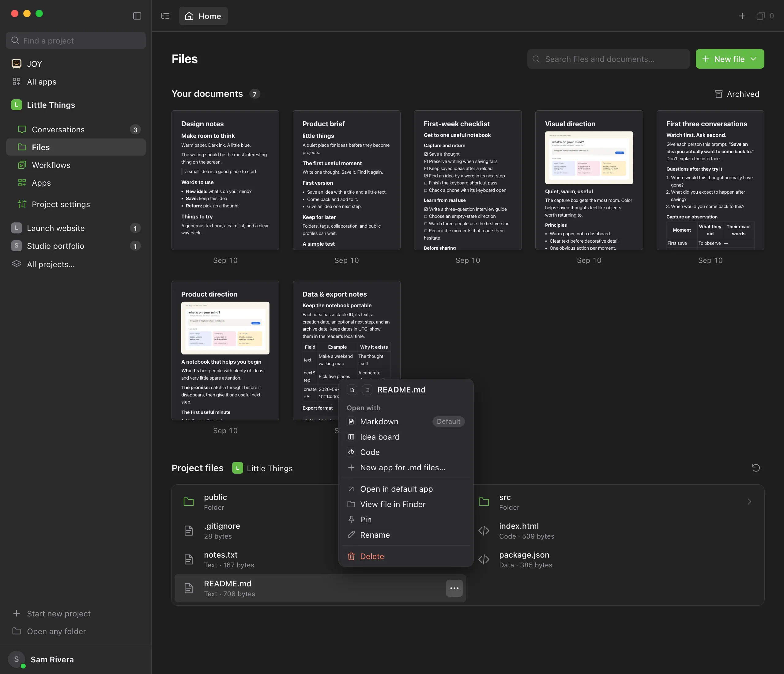Choose Markdown in Open with menu
The width and height of the screenshot is (784, 674).
point(405,422)
